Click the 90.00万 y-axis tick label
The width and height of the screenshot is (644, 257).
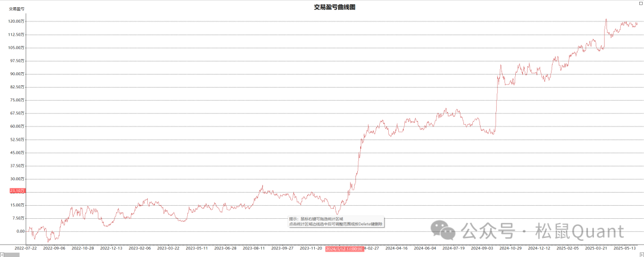coord(16,74)
